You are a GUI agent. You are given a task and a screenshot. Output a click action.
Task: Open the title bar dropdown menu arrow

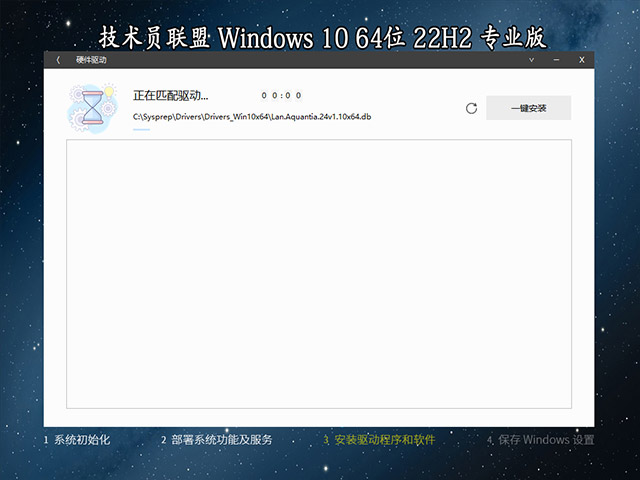click(531, 60)
